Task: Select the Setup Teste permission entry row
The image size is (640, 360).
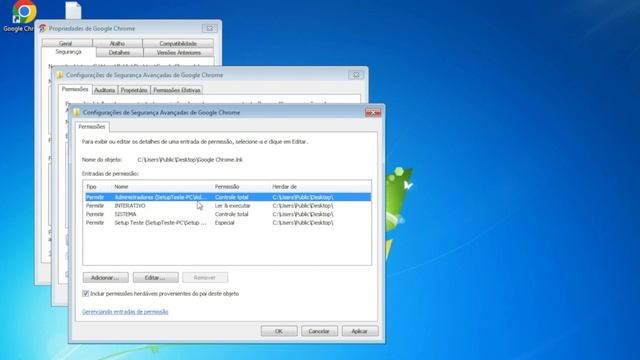Action: pyautogui.click(x=228, y=223)
